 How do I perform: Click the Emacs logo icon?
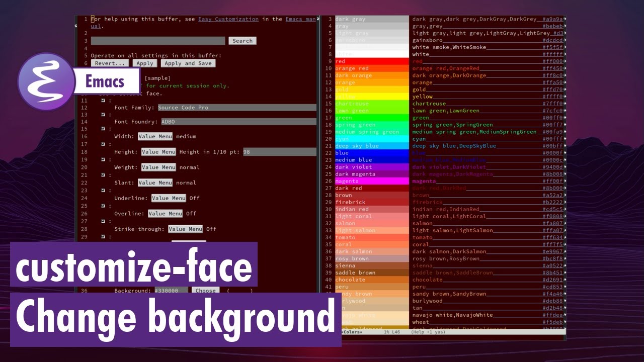[x=46, y=81]
